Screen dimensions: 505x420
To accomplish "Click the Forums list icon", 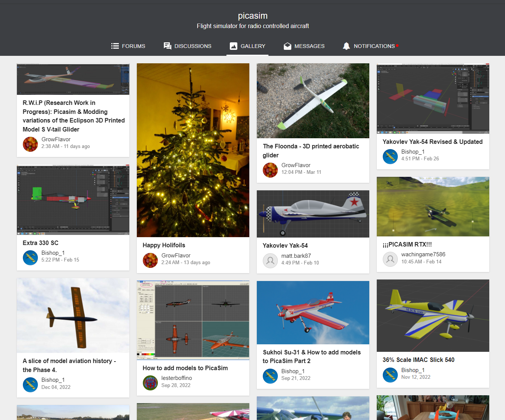I will (x=115, y=46).
